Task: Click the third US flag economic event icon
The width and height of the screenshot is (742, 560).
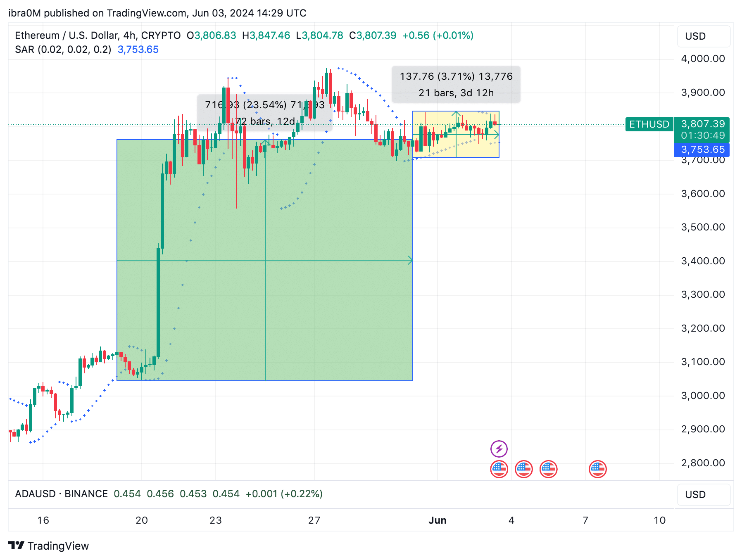Action: pos(548,469)
